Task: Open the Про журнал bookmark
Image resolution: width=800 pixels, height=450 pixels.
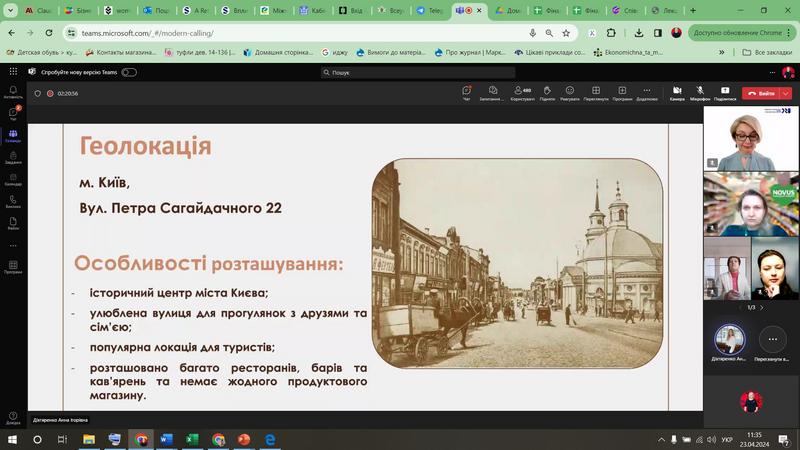Action: coord(470,52)
